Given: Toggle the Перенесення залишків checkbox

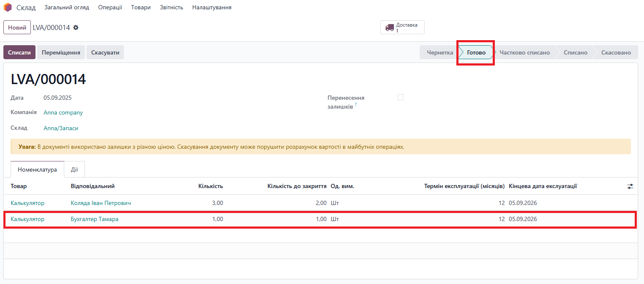Looking at the screenshot, I should [401, 97].
